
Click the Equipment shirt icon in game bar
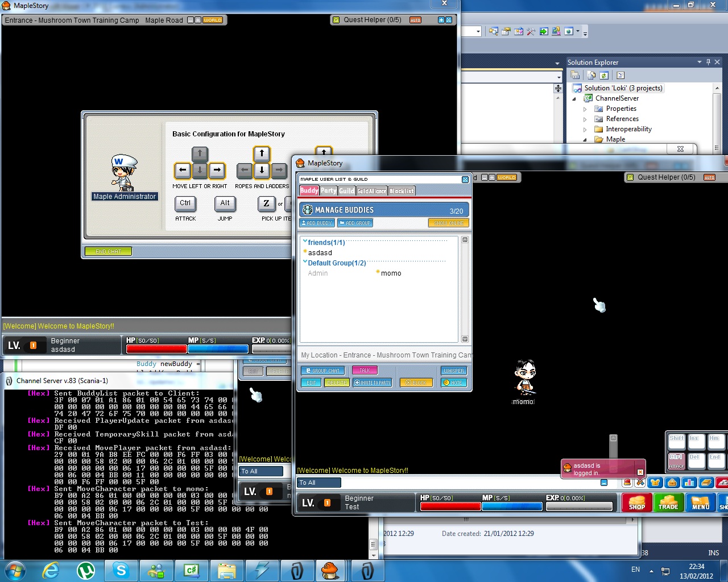(655, 483)
